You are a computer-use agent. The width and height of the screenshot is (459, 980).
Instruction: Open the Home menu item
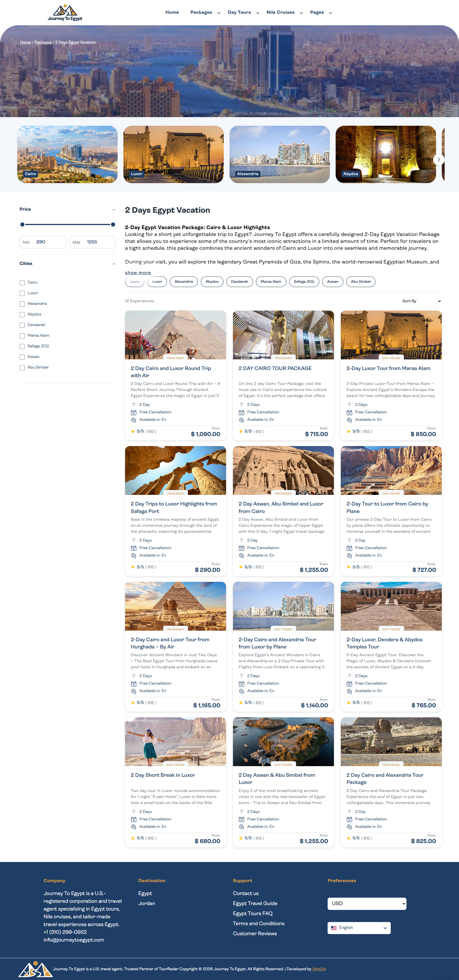click(x=172, y=13)
